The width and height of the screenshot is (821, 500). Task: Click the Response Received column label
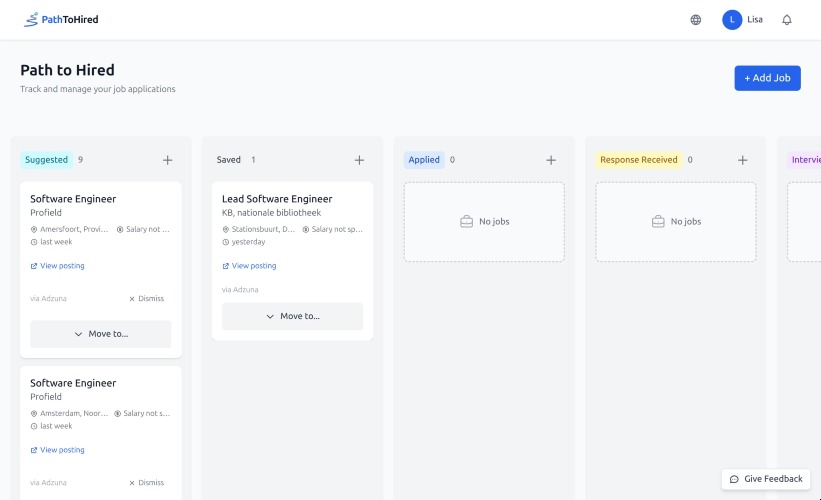coord(638,160)
